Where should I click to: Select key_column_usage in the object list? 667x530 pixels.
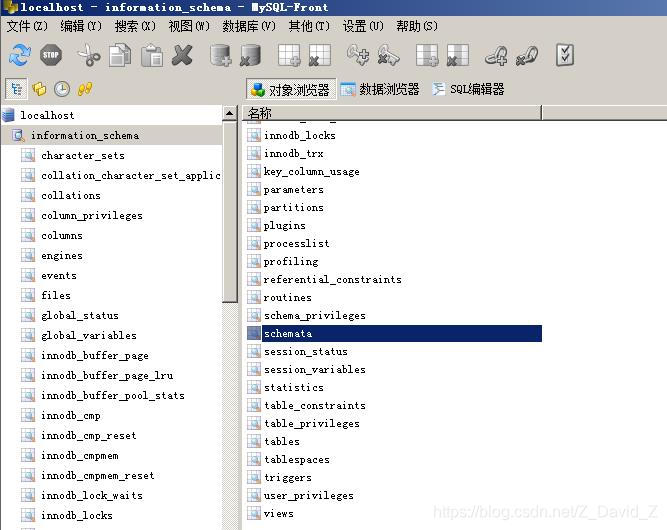[311, 171]
